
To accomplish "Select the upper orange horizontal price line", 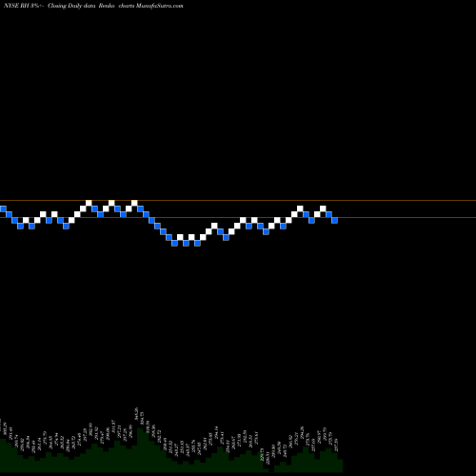I will point(238,201).
